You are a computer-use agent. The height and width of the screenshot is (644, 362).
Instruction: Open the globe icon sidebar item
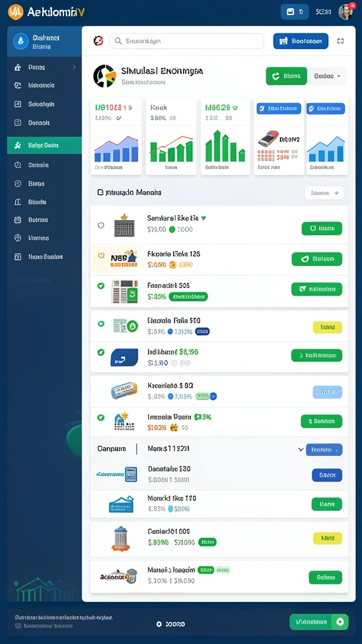(17, 238)
